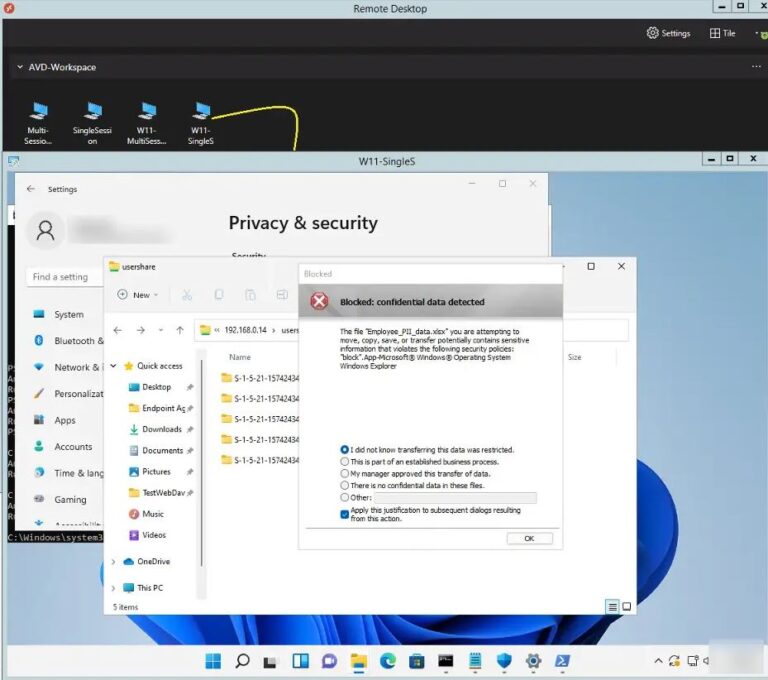Expand the This PC tree node
Viewport: 768px width, 680px height.
point(114,588)
